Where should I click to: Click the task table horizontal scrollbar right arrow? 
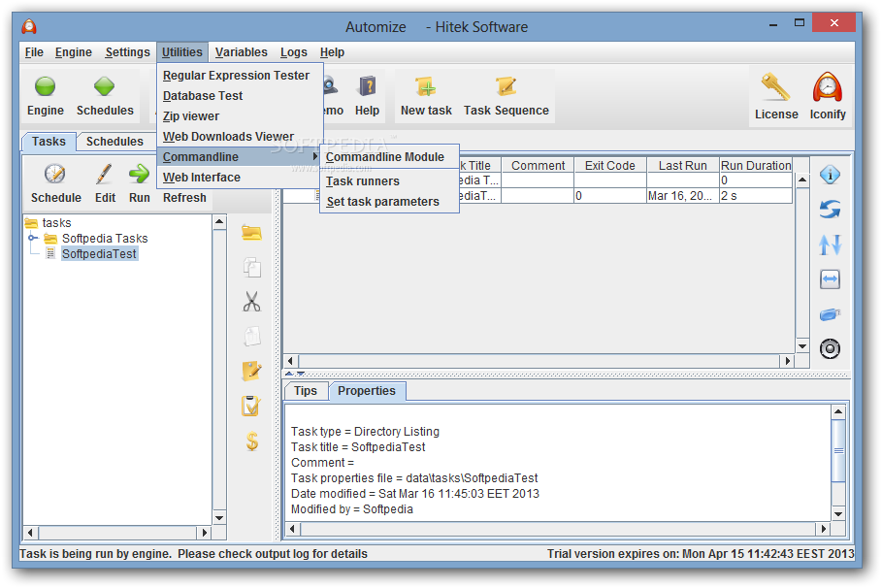click(788, 361)
